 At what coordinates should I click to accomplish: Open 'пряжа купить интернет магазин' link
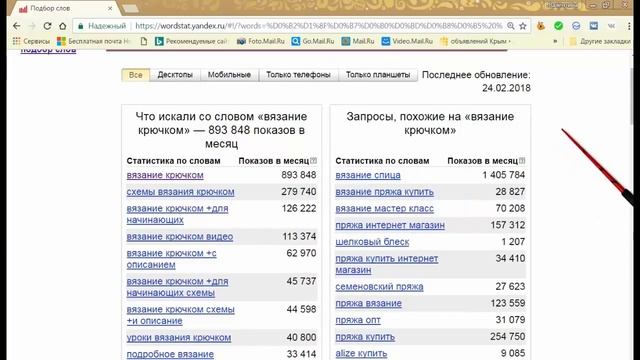[x=387, y=264]
